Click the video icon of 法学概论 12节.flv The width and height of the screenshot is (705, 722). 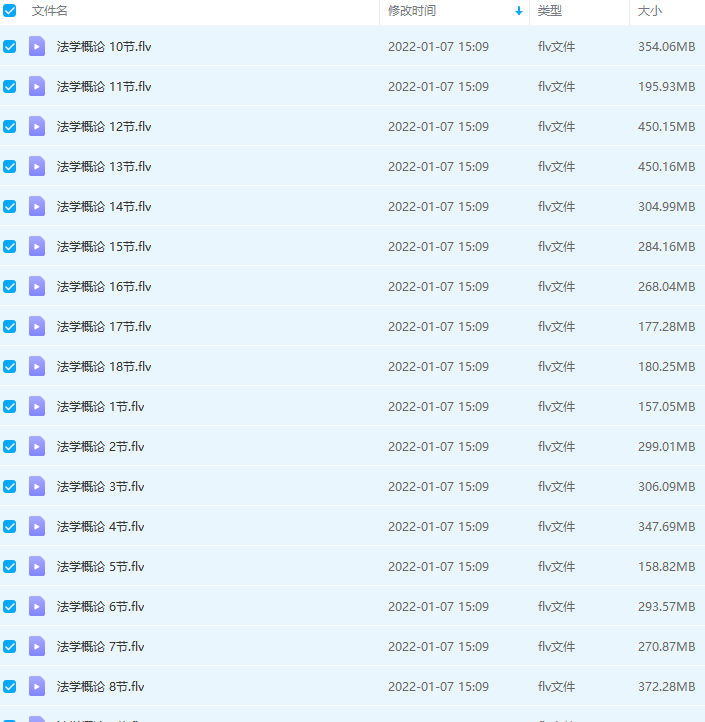coord(37,127)
